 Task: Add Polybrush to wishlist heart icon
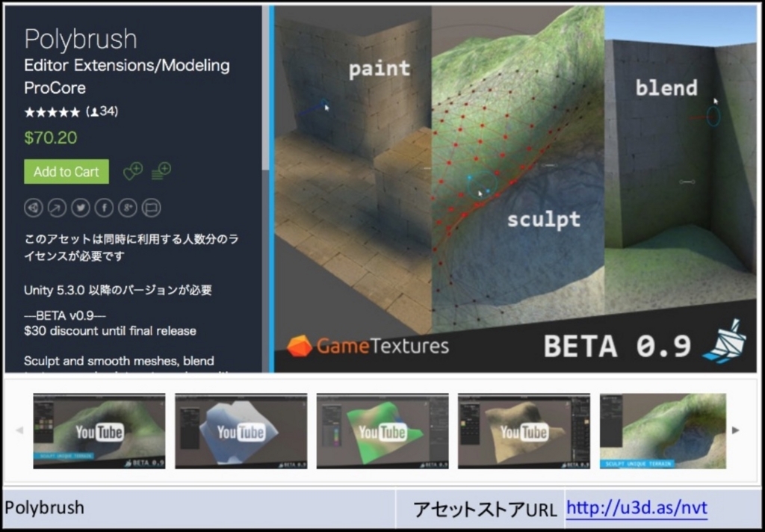click(x=133, y=171)
